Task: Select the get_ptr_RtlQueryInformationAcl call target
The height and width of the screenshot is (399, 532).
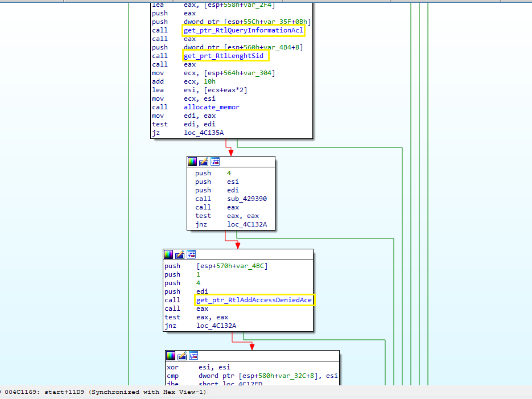Action: click(x=244, y=30)
